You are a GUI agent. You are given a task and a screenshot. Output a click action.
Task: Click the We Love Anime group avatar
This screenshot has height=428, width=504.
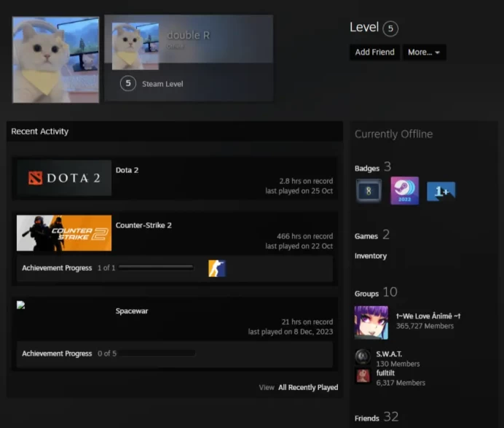click(371, 323)
